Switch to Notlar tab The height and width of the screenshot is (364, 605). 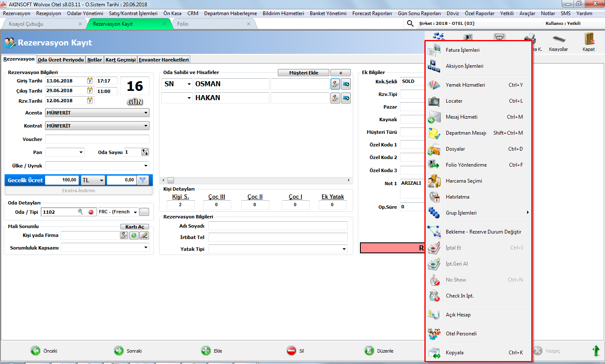[x=95, y=60]
